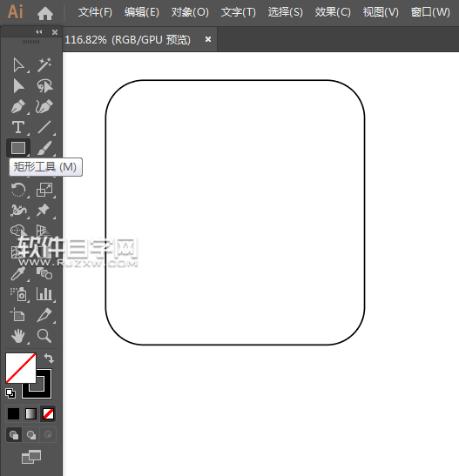Select the Lasso tool

click(44, 86)
